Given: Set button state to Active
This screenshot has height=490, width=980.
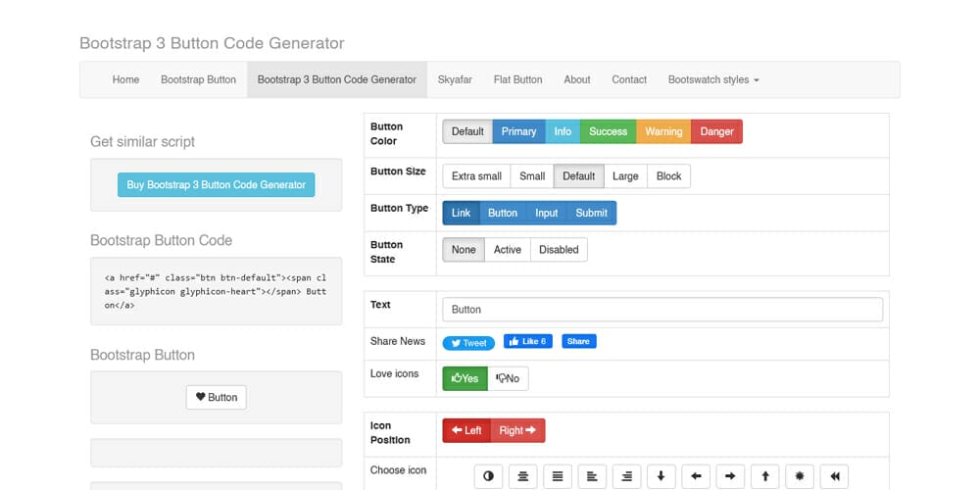Looking at the screenshot, I should click(508, 250).
